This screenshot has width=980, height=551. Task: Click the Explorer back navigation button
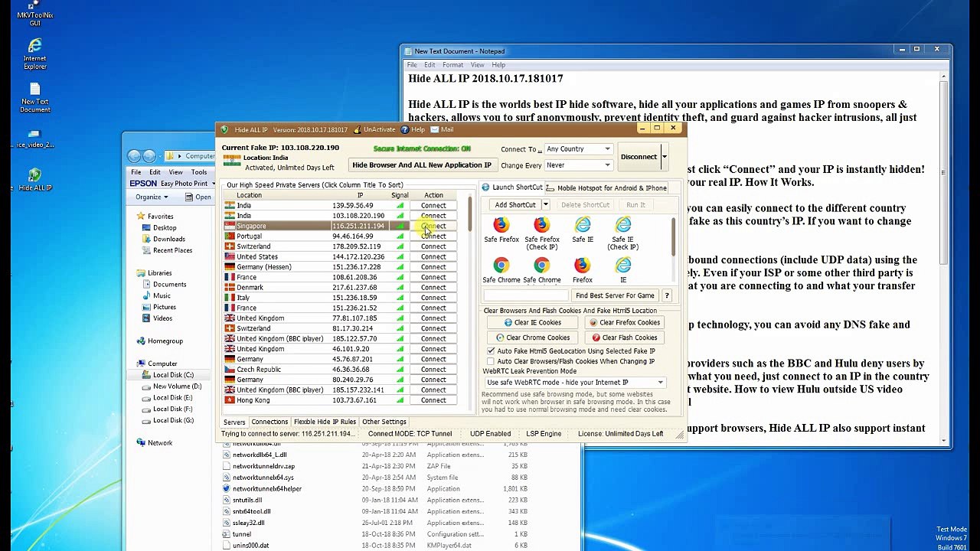[x=135, y=156]
